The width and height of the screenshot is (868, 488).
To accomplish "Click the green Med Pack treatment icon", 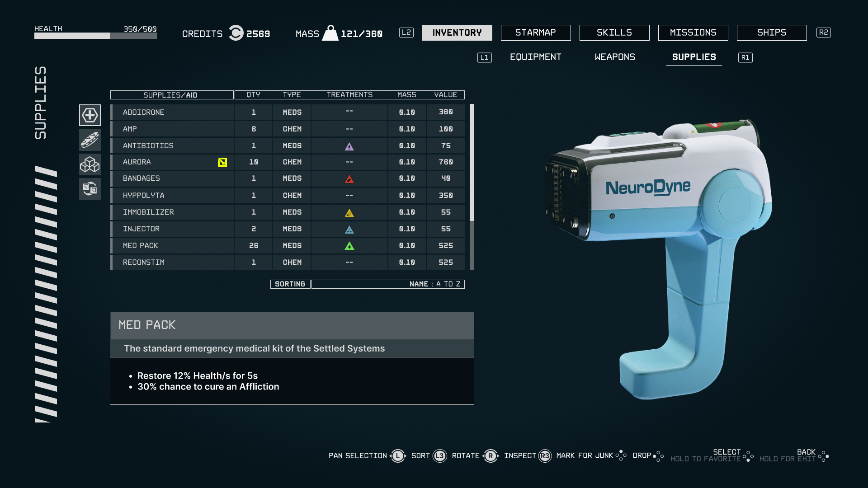I will tap(349, 246).
